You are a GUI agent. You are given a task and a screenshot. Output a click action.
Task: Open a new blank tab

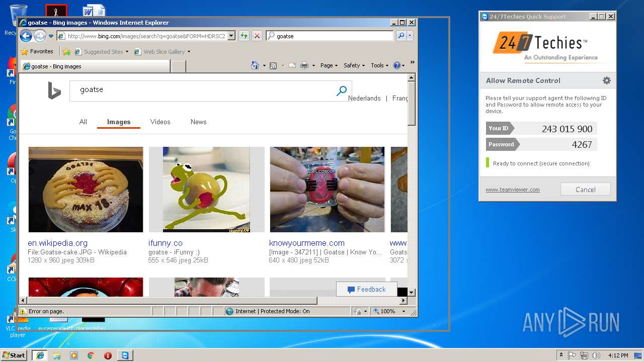[178, 66]
